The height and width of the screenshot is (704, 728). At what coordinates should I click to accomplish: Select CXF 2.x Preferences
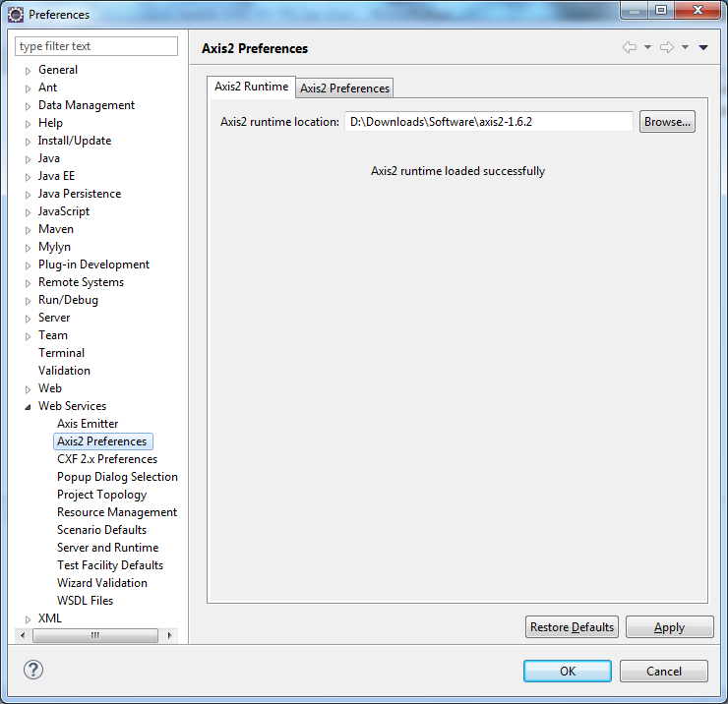107,459
